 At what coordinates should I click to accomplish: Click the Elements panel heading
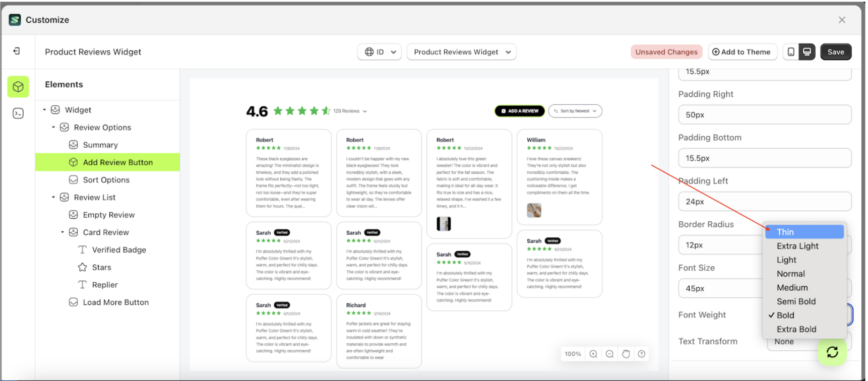pyautogui.click(x=64, y=84)
